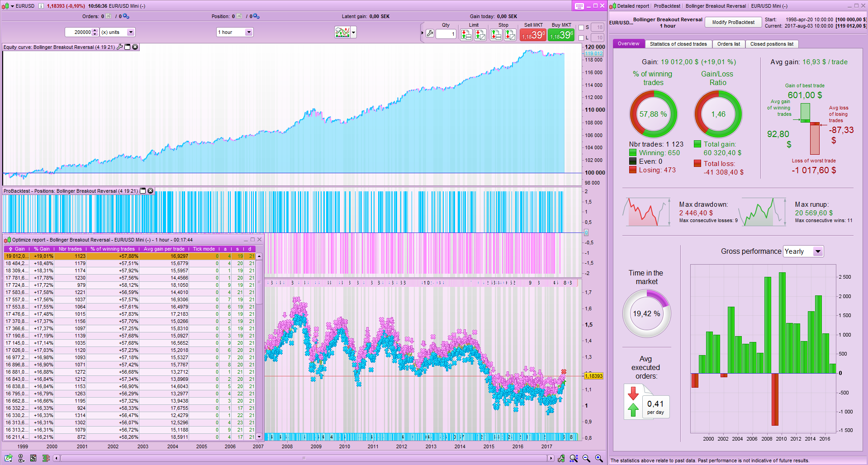The image size is (868, 465).
Task: Click the Equity curve wrench settings icon
Action: click(120, 47)
